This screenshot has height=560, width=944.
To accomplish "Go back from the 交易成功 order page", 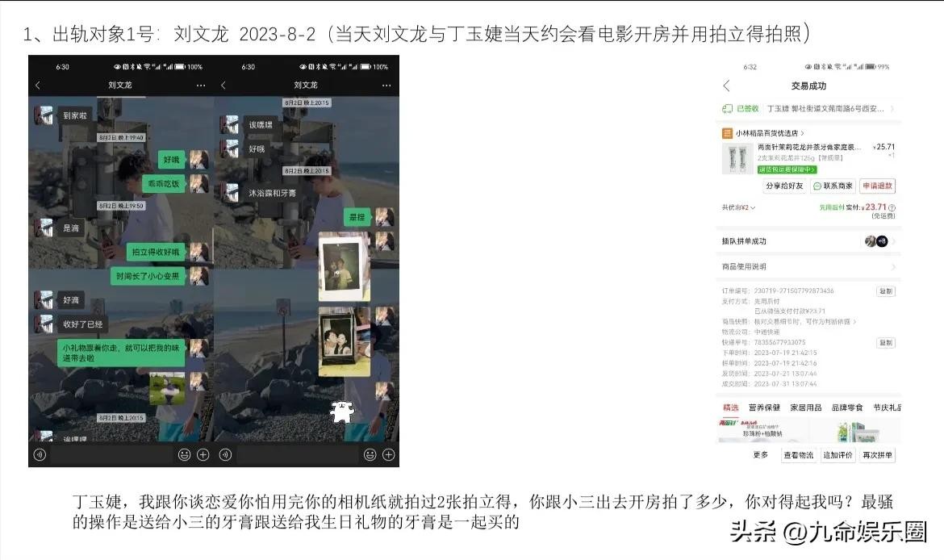I will 726,86.
